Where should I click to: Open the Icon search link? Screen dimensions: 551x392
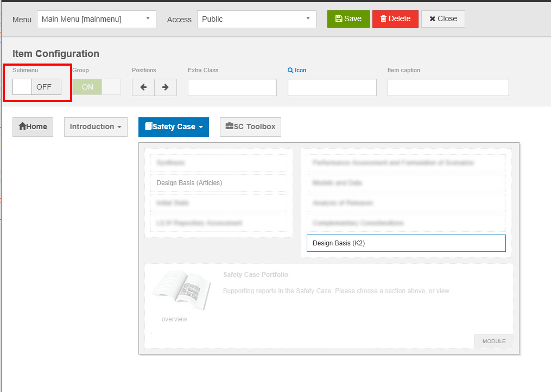pyautogui.click(x=297, y=71)
